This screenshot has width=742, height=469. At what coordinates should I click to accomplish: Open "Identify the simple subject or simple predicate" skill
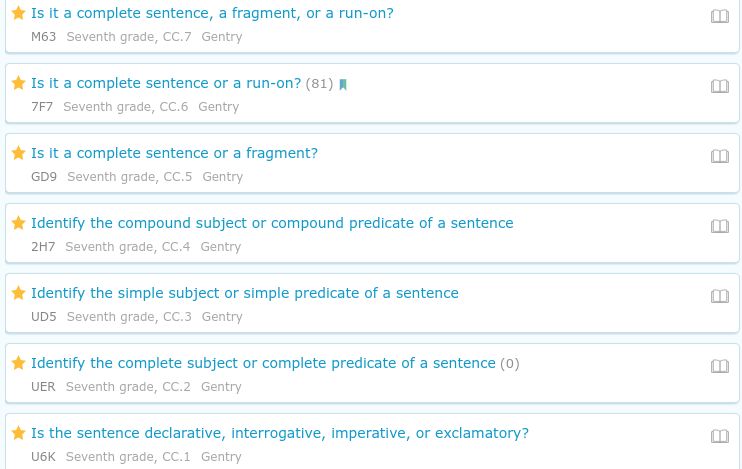245,293
